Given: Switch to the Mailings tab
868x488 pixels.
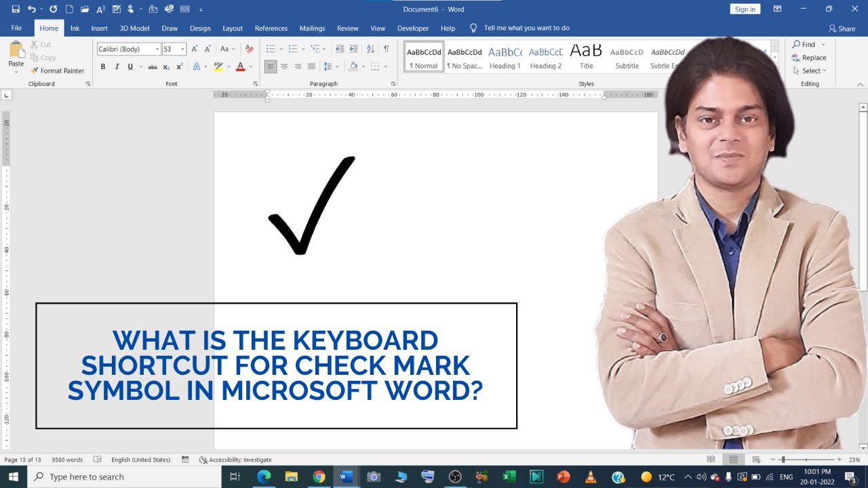Looking at the screenshot, I should click(313, 28).
